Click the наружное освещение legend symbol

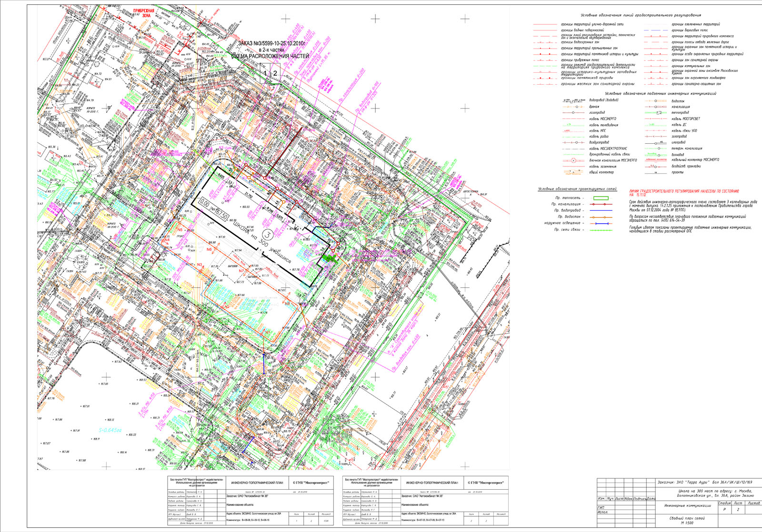601,223
